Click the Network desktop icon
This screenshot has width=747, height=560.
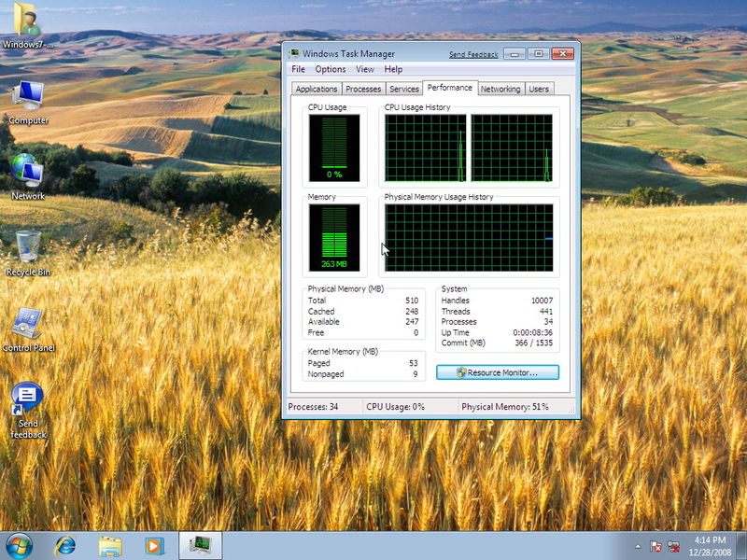28,174
